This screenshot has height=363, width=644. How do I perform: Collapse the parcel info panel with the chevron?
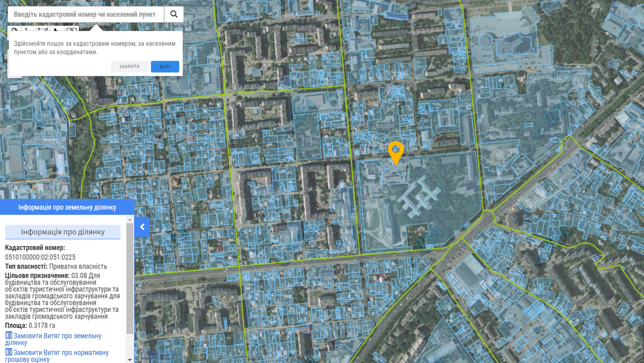142,227
